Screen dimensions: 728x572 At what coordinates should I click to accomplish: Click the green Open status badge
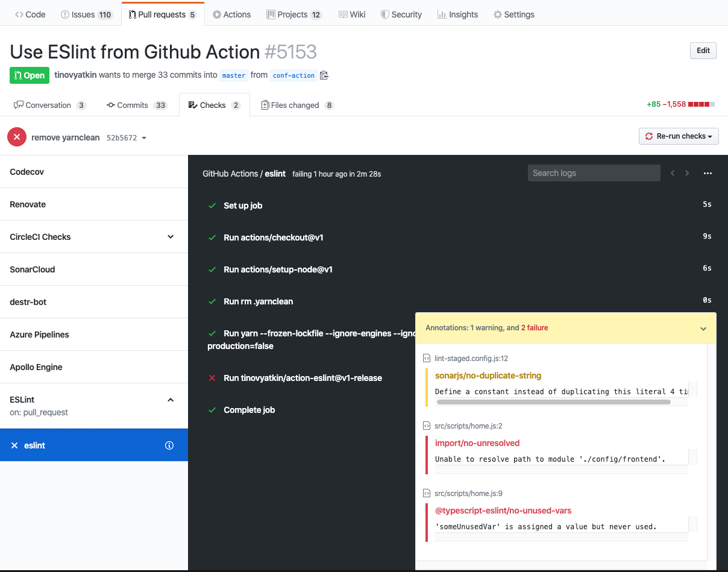click(x=30, y=75)
